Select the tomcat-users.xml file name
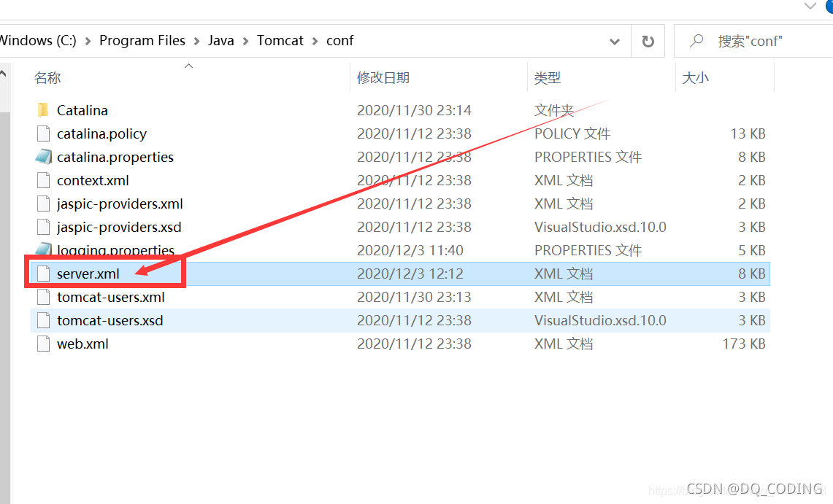 coord(111,297)
